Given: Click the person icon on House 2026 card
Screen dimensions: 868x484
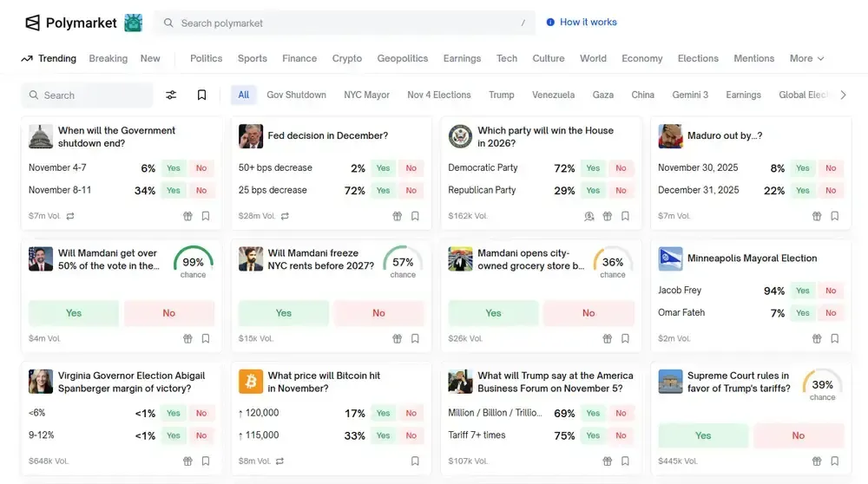Looking at the screenshot, I should [589, 216].
